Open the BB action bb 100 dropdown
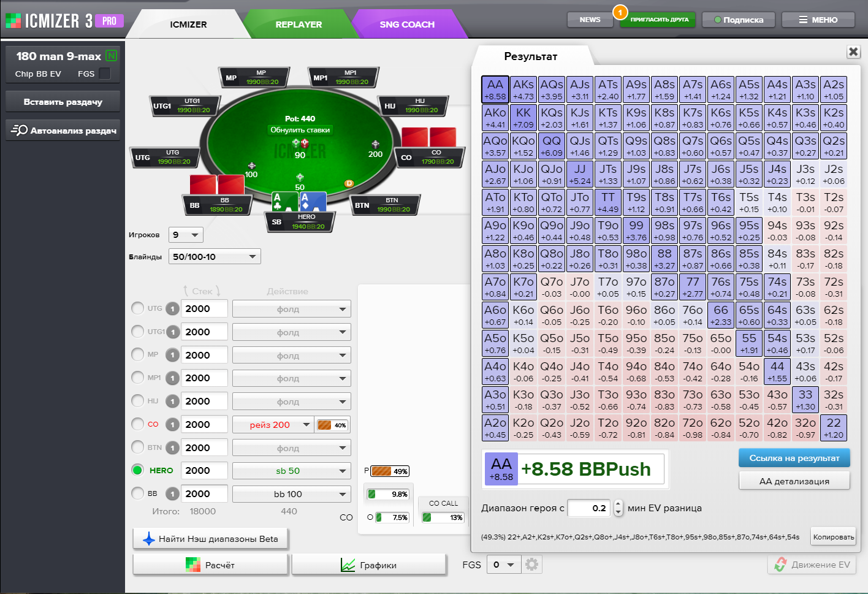Viewport: 868px width, 594px height. [291, 494]
